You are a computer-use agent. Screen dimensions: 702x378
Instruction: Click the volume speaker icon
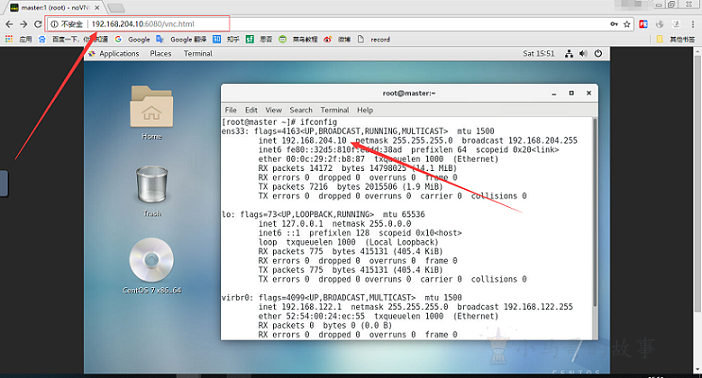tap(583, 54)
